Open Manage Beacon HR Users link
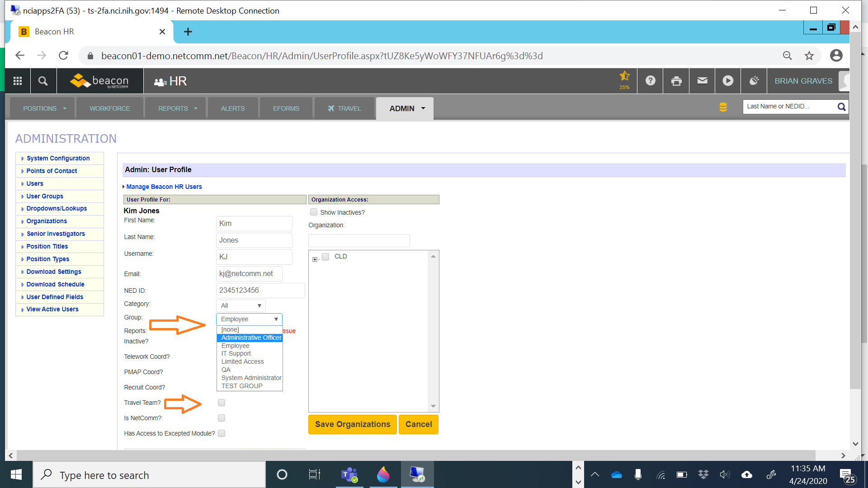 coord(164,187)
